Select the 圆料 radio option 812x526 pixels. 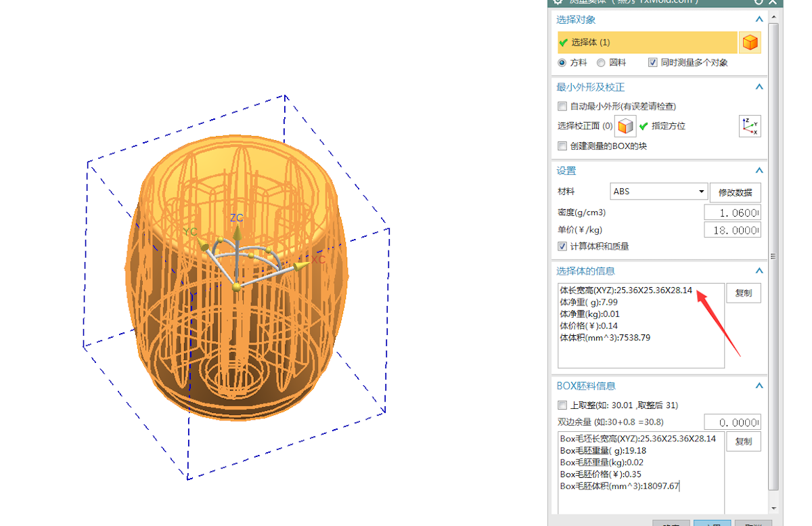(x=601, y=63)
